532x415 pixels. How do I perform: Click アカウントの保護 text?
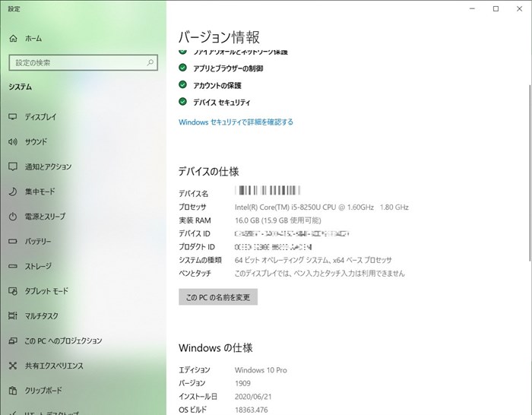(217, 86)
